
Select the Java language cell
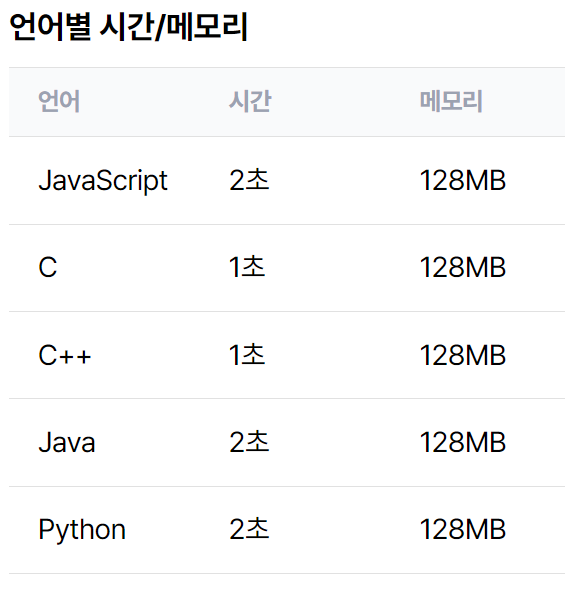(67, 442)
